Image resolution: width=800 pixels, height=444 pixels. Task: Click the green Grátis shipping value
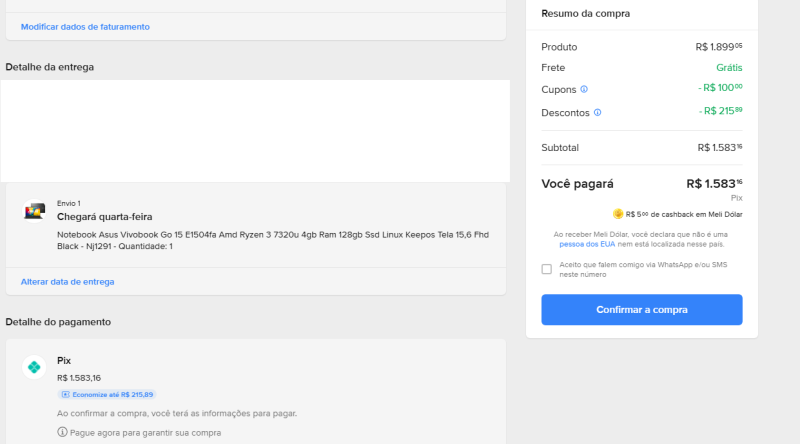(729, 68)
